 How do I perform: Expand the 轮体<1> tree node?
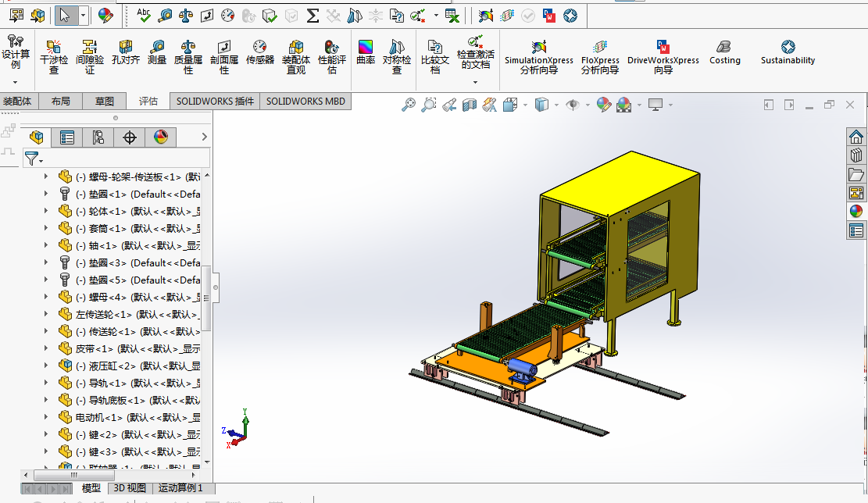point(46,211)
